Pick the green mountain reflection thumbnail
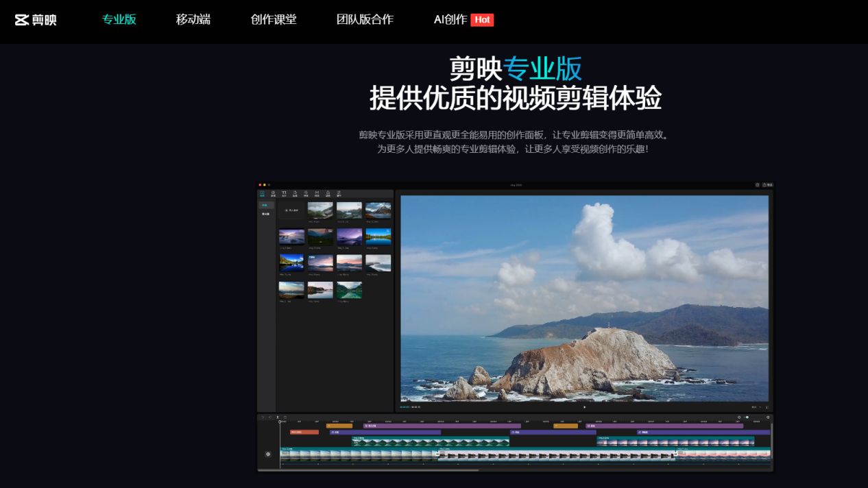The image size is (868, 488). [349, 290]
